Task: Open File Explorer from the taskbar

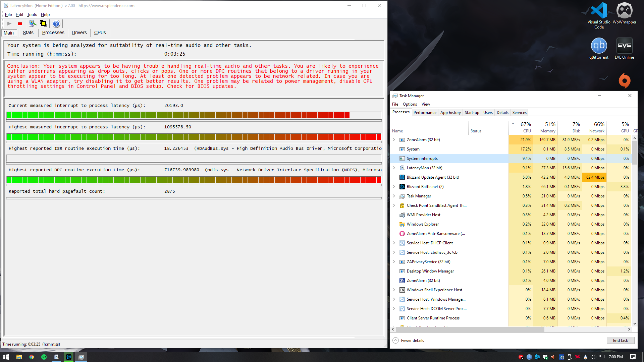Action: [x=19, y=357]
